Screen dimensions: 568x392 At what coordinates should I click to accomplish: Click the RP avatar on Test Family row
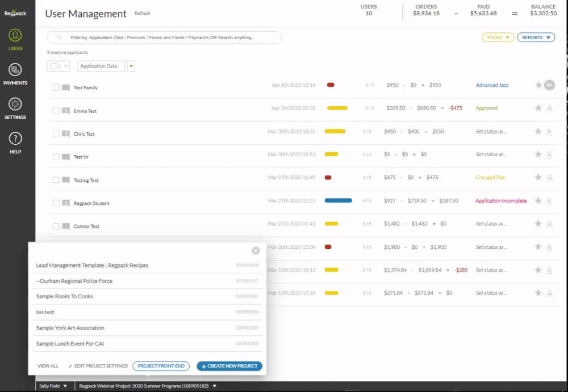[549, 85]
